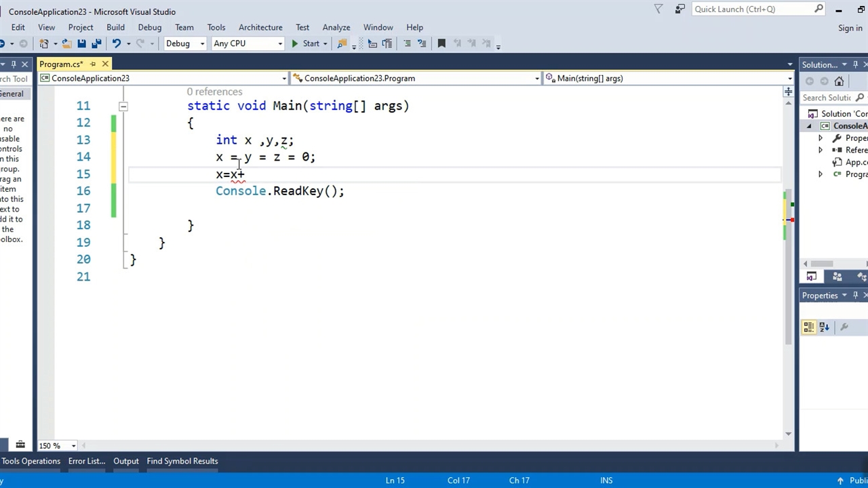
Task: Click the Undo arrow icon
Action: click(x=117, y=43)
